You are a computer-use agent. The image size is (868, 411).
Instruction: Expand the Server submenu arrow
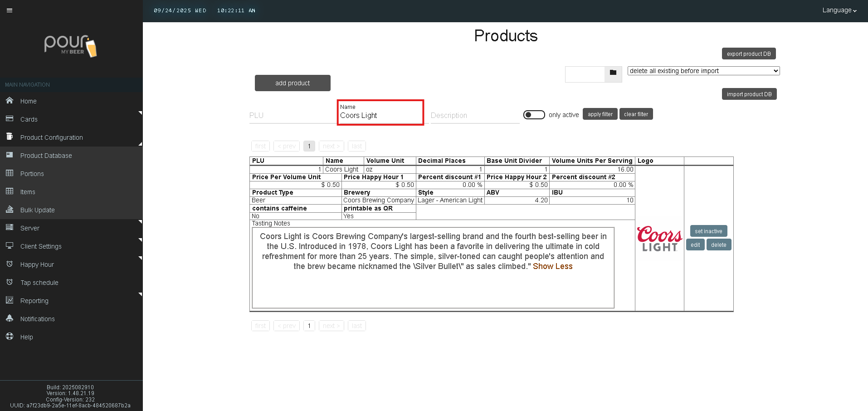[x=140, y=222]
